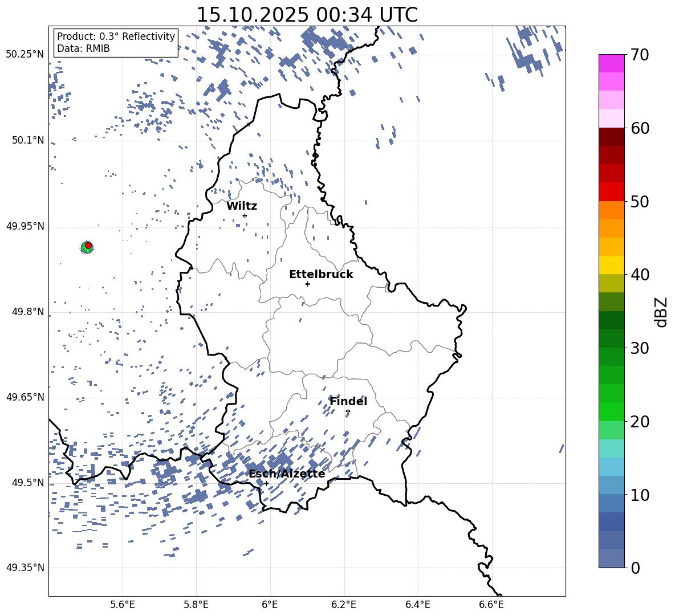Screen dimensions: 675x616
Task: Click the 49.65°N latitude label
Action: pyautogui.click(x=25, y=397)
